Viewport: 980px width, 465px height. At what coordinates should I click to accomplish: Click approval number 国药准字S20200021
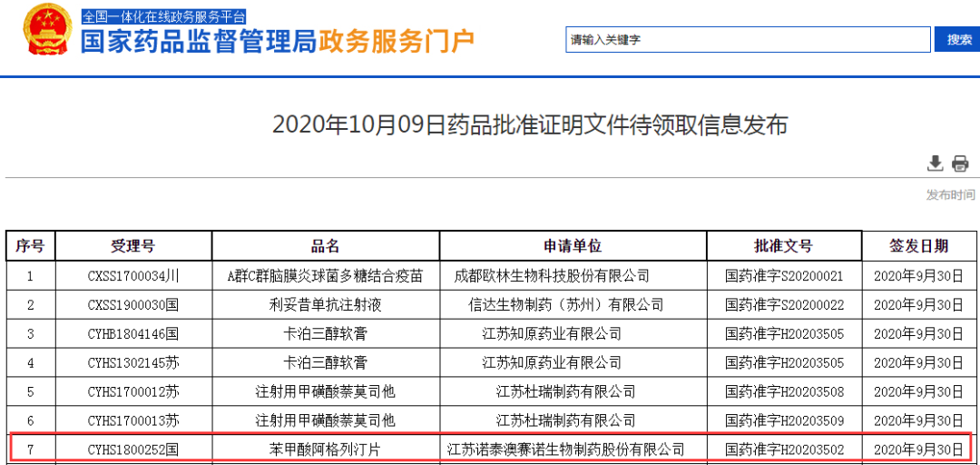(784, 275)
